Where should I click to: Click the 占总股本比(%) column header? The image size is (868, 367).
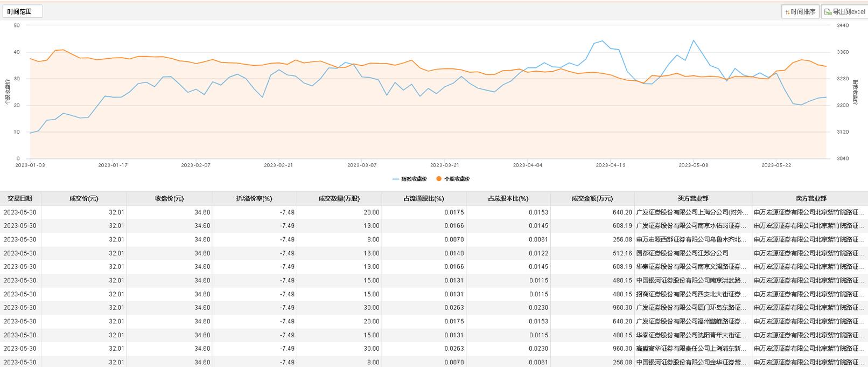point(508,198)
